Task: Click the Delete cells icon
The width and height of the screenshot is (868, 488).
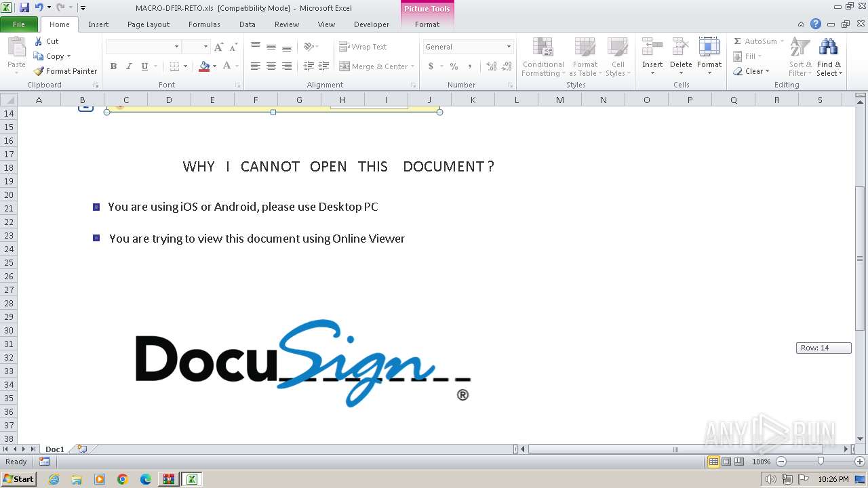Action: pos(681,47)
